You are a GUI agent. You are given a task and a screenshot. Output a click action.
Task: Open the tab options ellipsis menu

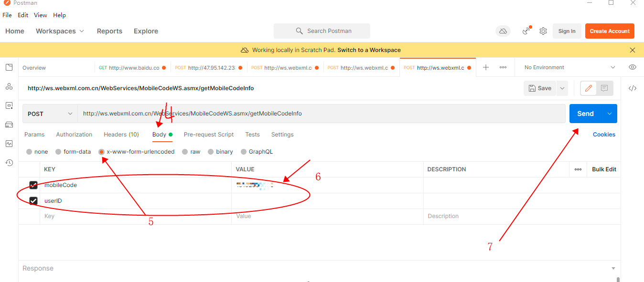pos(503,67)
